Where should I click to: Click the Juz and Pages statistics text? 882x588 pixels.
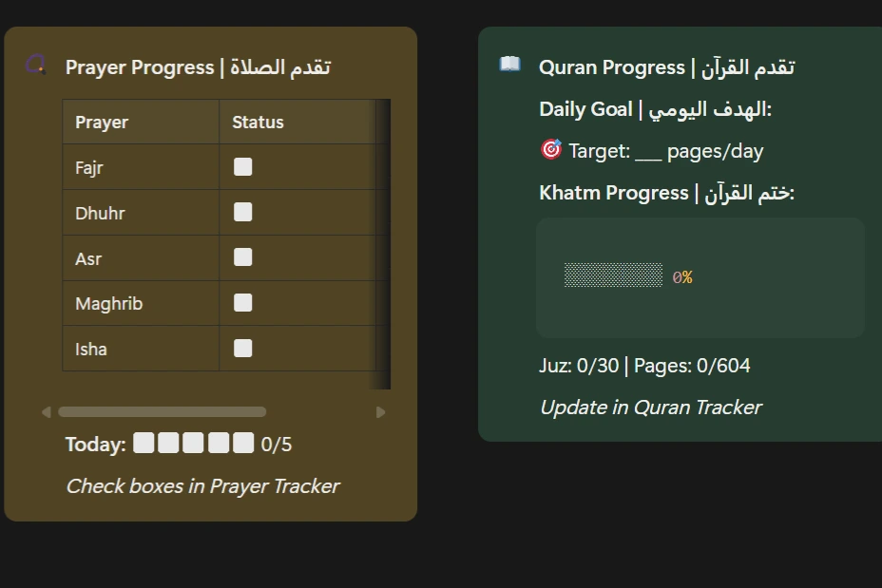click(x=646, y=365)
